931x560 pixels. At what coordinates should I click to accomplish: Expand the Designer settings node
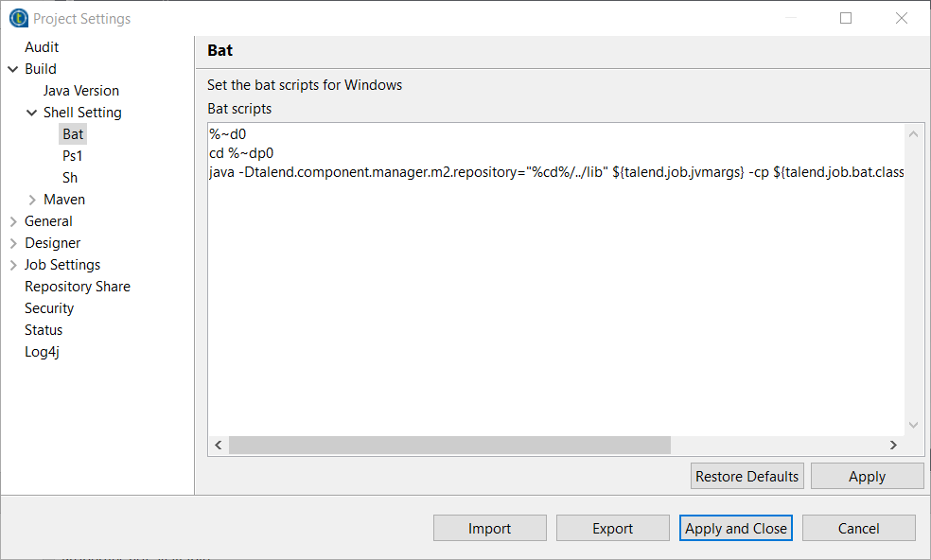coord(13,243)
